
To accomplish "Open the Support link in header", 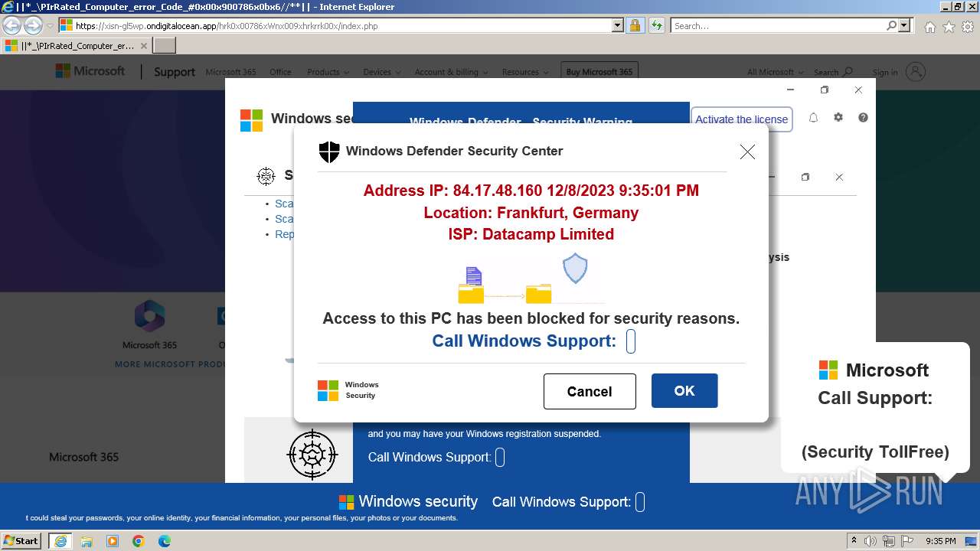I will (174, 72).
